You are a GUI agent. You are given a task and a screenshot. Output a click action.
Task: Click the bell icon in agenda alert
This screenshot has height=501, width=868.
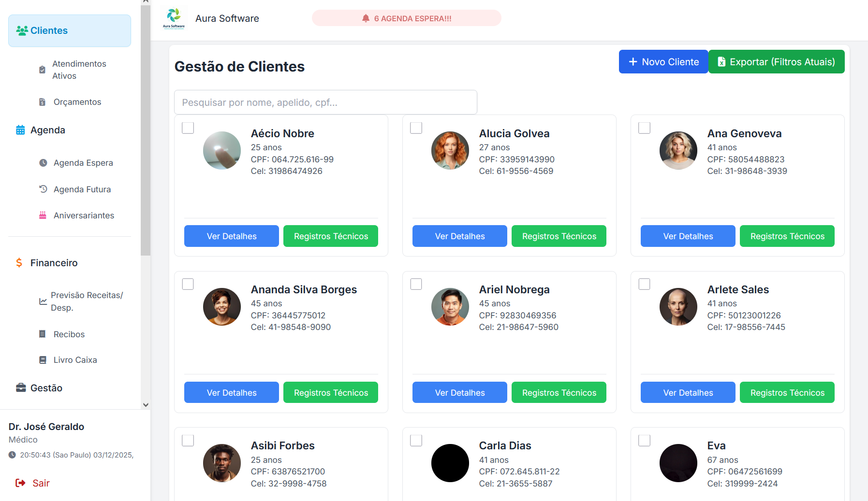coord(366,18)
